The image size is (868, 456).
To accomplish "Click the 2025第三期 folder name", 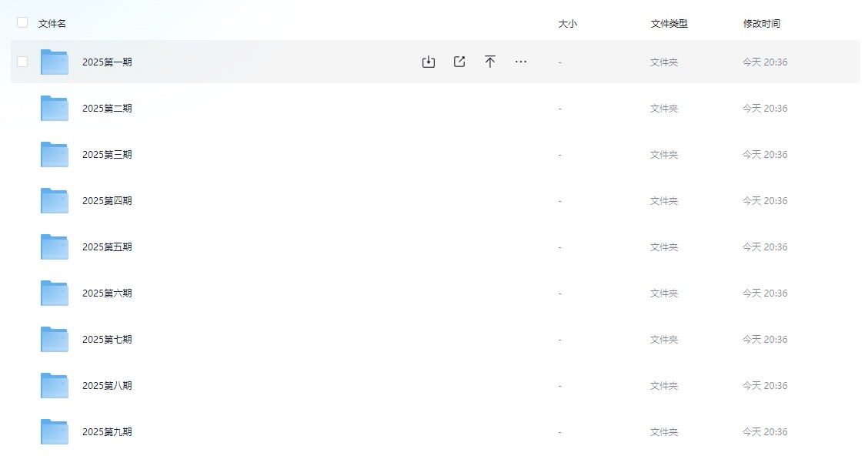I will (x=108, y=155).
